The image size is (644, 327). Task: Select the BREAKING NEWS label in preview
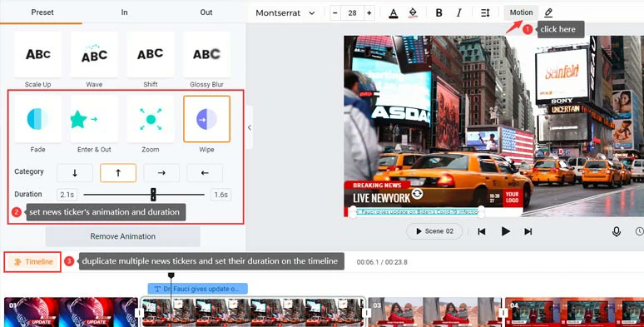[x=377, y=186]
